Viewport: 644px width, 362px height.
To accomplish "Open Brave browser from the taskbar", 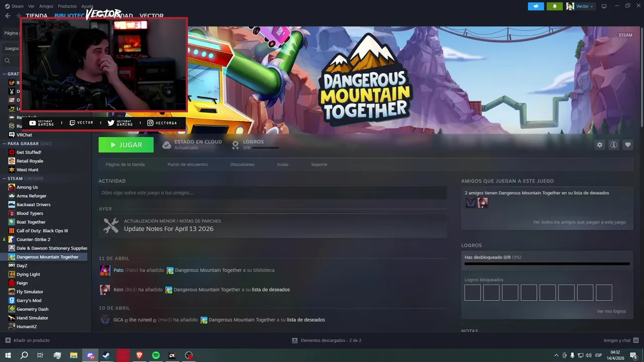I will coord(139,355).
